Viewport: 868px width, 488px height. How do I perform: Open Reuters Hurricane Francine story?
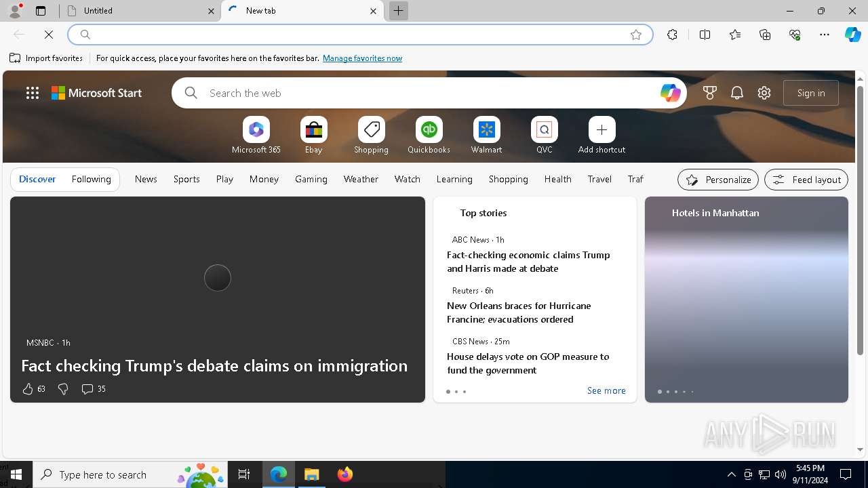(x=519, y=312)
